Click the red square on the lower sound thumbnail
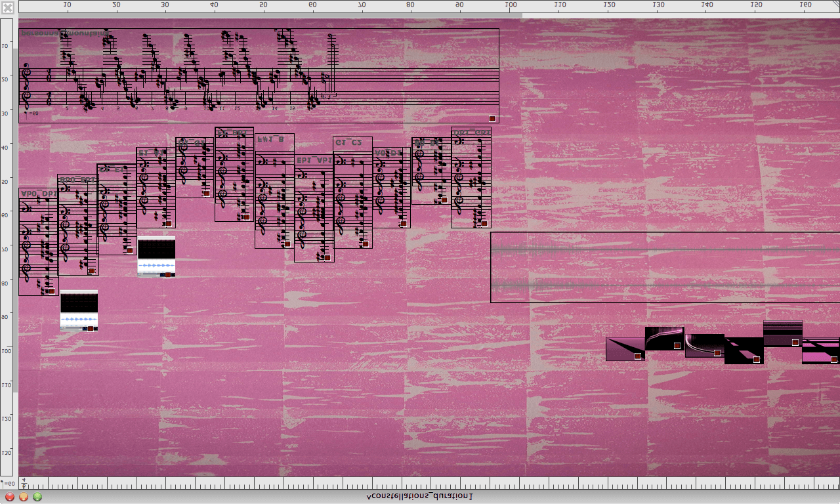 click(91, 328)
